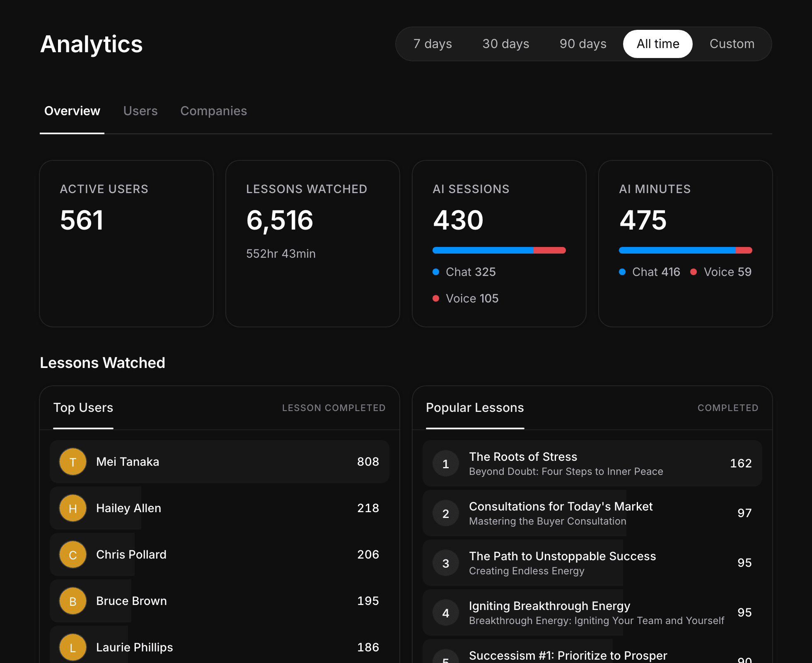This screenshot has width=812, height=663.
Task: Click the 552hr 43min watch time
Action: tap(281, 254)
